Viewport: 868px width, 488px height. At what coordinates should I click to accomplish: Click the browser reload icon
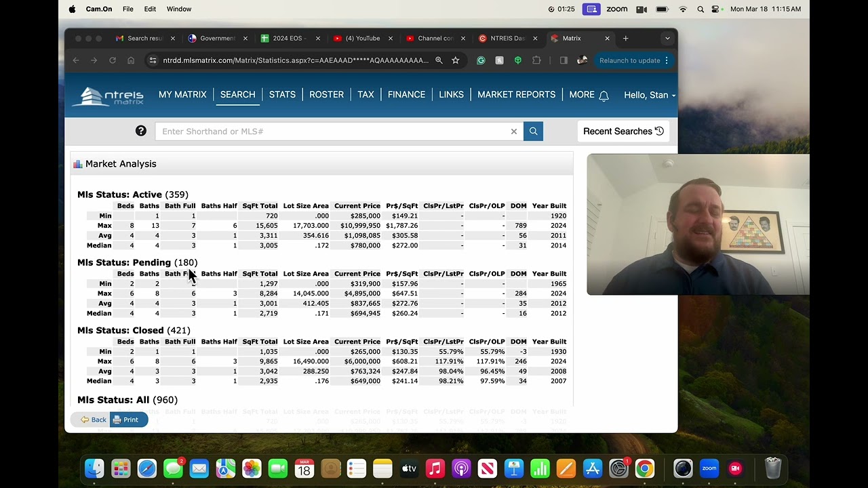pos(113,60)
